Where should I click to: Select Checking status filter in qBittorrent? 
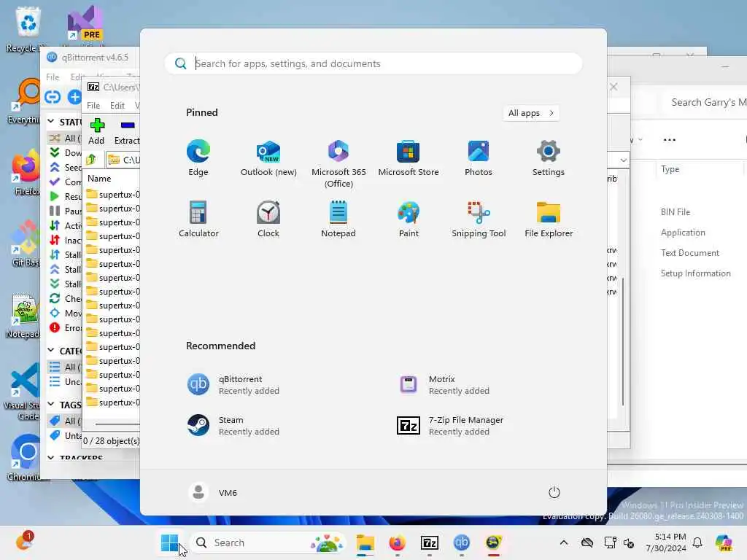coord(65,298)
